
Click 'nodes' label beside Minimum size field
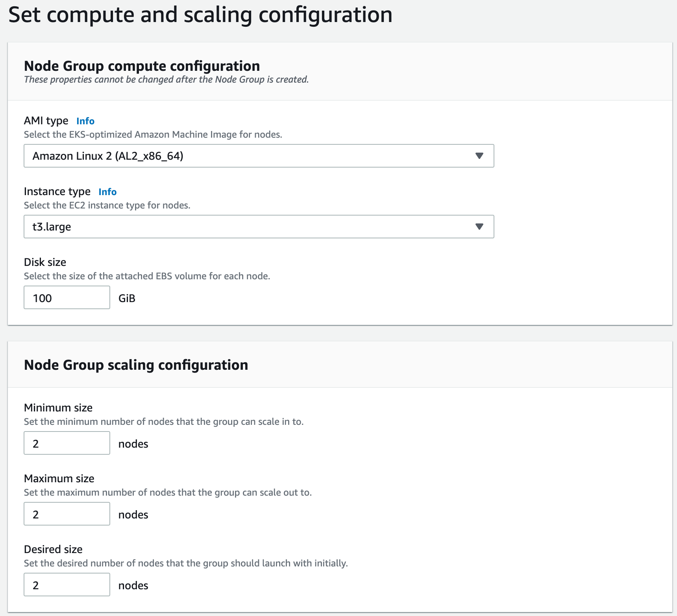click(x=133, y=444)
